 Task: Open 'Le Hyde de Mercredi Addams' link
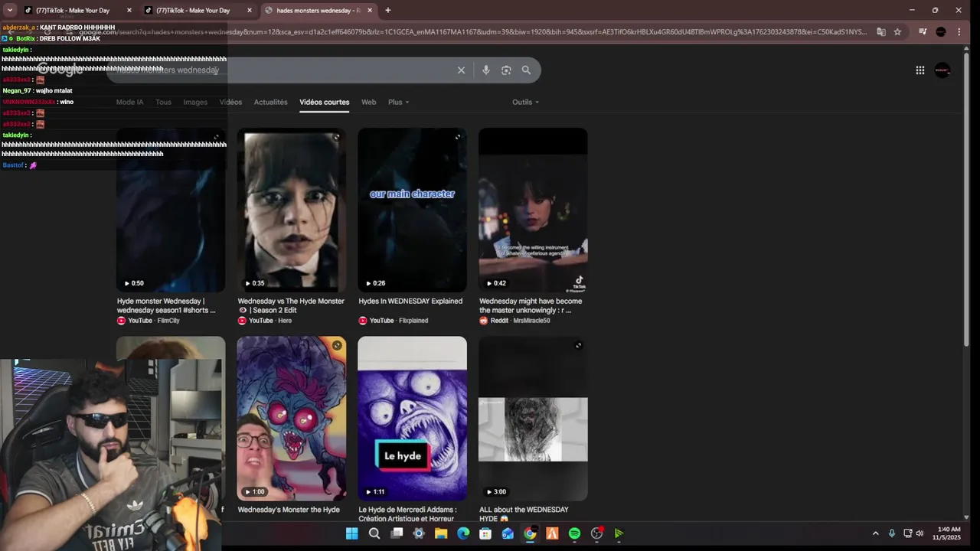(x=407, y=514)
